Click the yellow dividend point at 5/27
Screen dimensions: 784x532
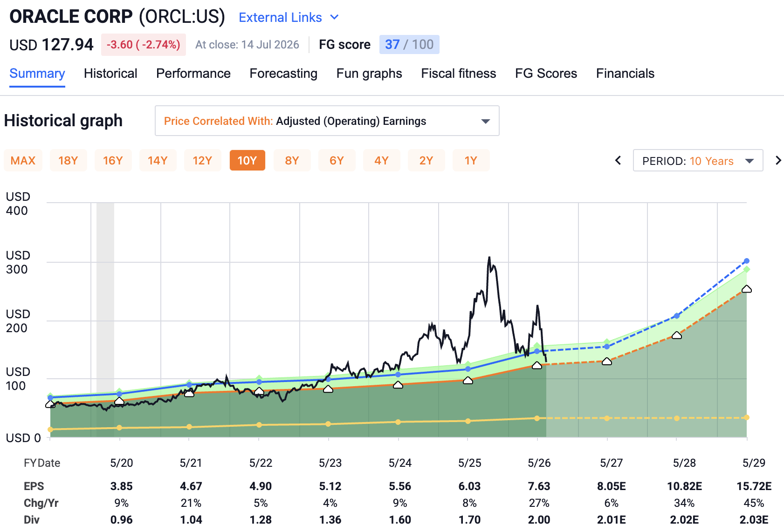607,418
